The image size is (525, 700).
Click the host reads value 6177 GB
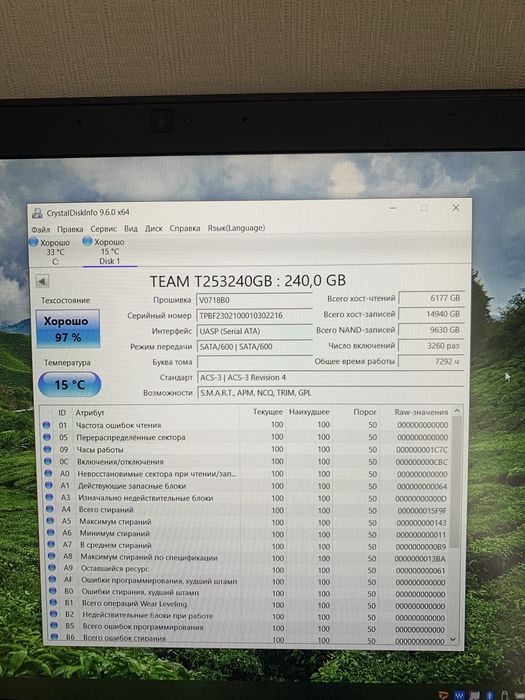tap(431, 298)
